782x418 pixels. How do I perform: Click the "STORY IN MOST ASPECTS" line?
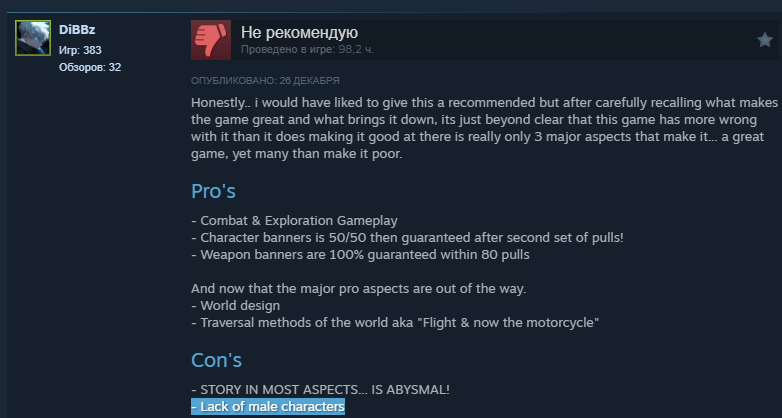click(320, 390)
